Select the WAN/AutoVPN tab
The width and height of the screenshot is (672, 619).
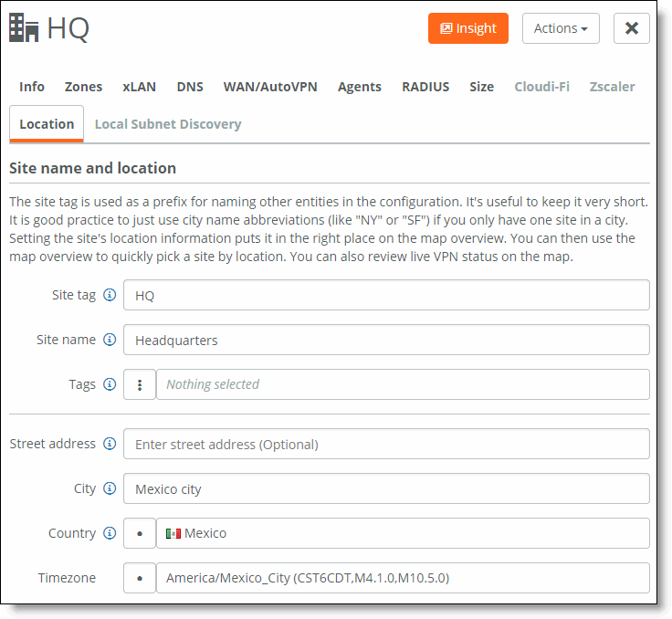click(270, 87)
